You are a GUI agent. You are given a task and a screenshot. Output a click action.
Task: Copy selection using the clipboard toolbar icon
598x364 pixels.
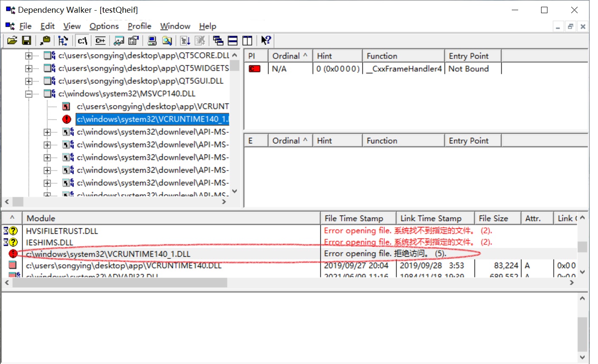[x=44, y=40]
